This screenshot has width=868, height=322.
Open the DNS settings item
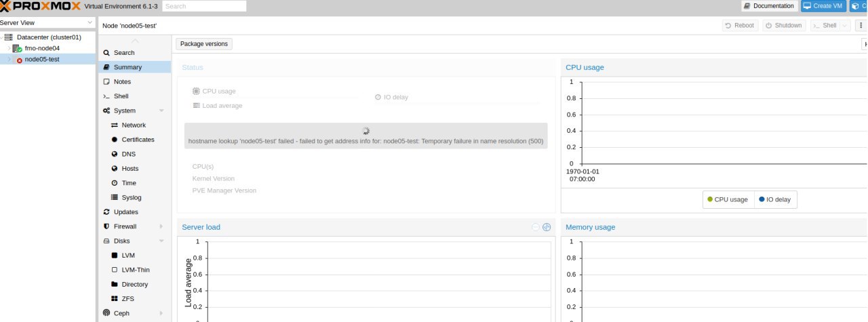134,154
